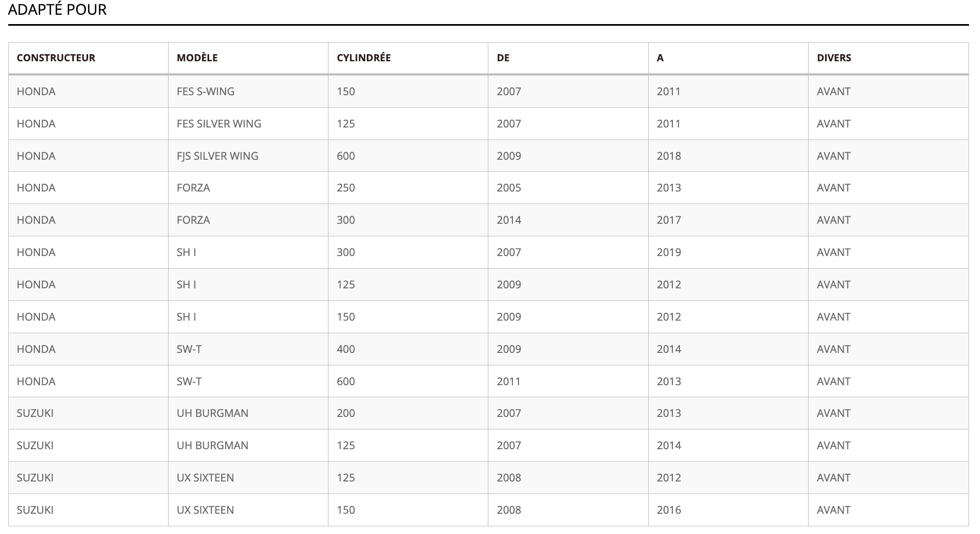Select the FJS SILVER WING model cell
Viewport: 980px width, 534px height.
coord(217,156)
